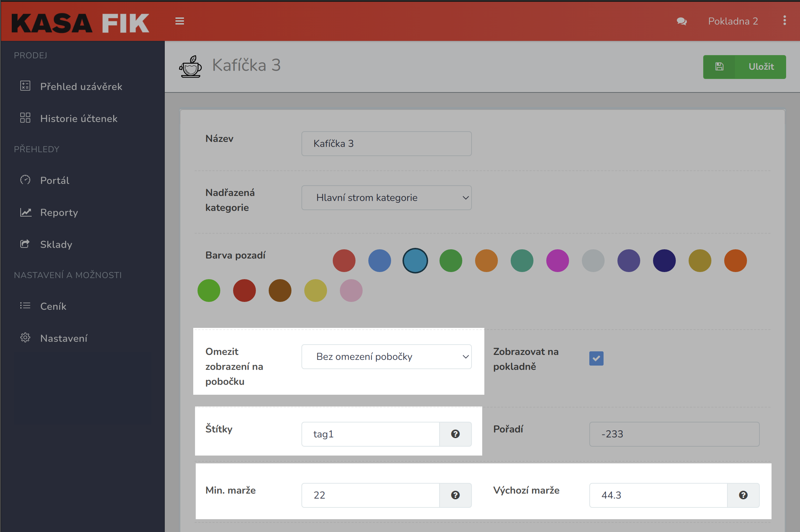Image resolution: width=800 pixels, height=532 pixels.
Task: Click the KASA FIK logo
Action: [x=80, y=23]
